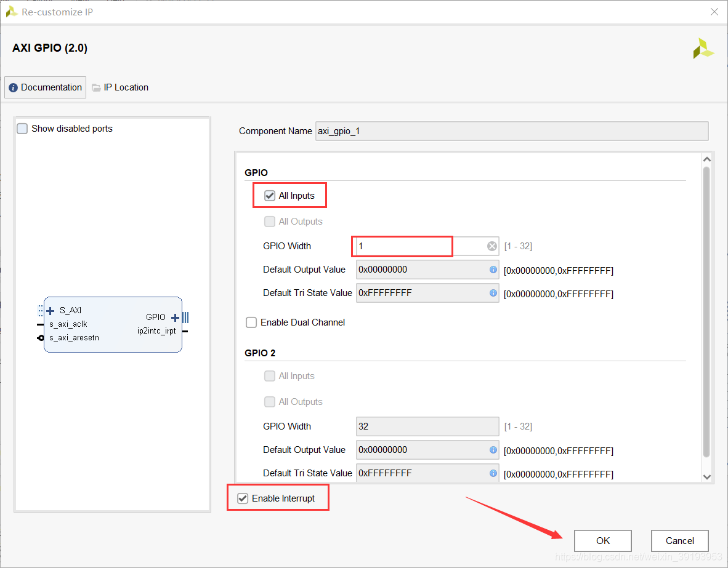
Task: Click the Documentation info icon
Action: (x=13, y=88)
